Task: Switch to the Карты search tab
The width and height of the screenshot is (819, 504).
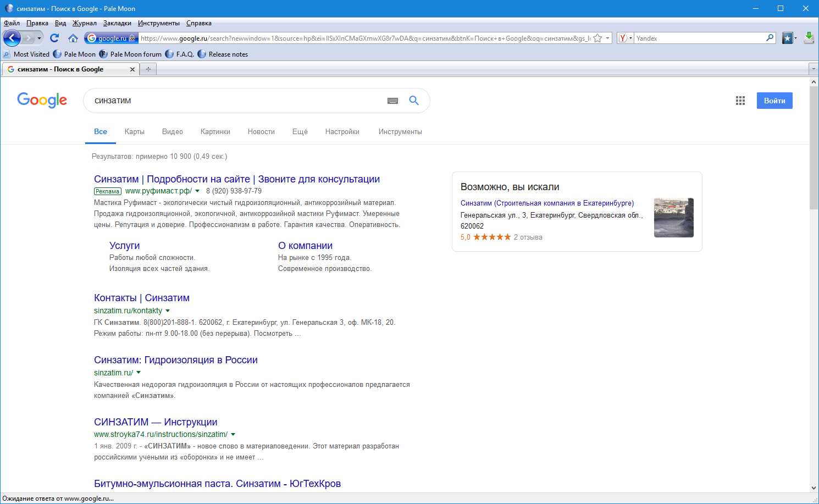Action: (135, 132)
